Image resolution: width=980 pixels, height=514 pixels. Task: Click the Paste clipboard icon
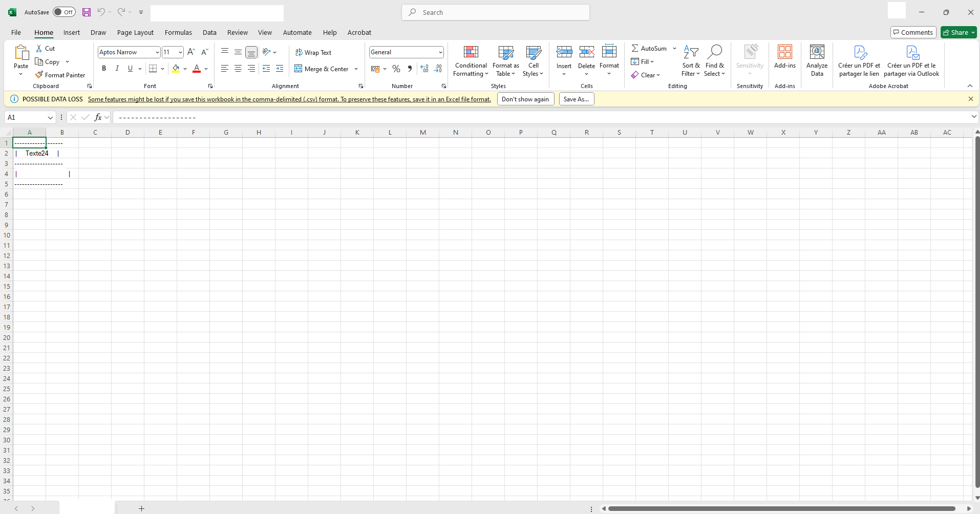[x=21, y=52]
